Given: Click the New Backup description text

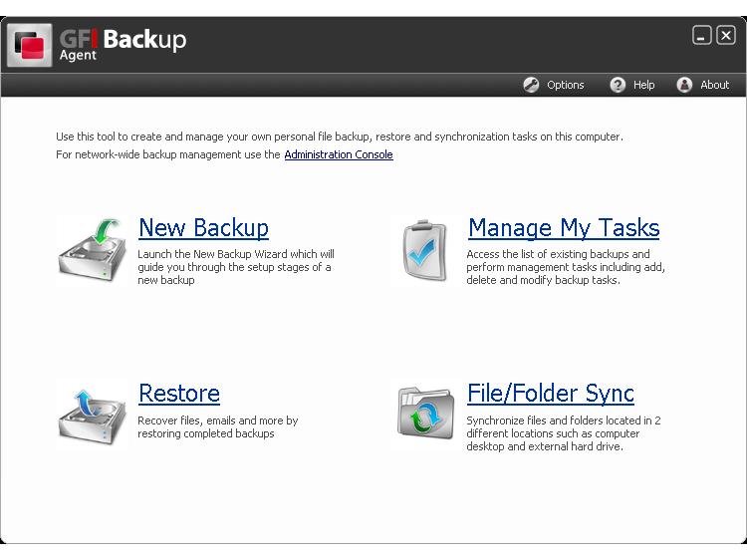Looking at the screenshot, I should [236, 267].
